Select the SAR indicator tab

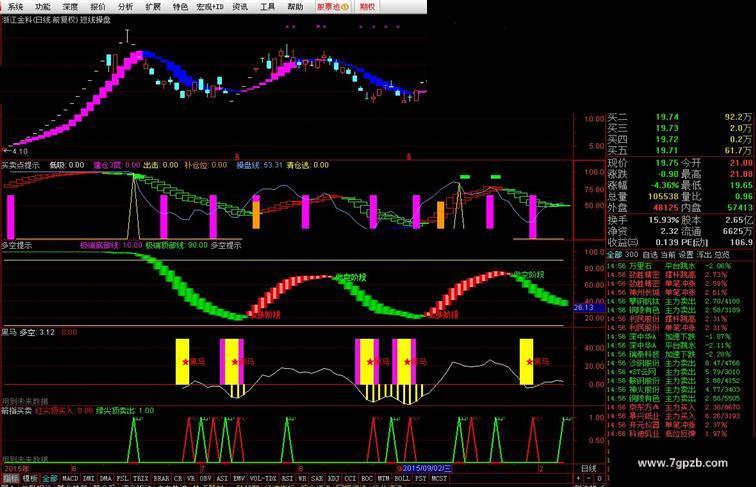tap(317, 479)
